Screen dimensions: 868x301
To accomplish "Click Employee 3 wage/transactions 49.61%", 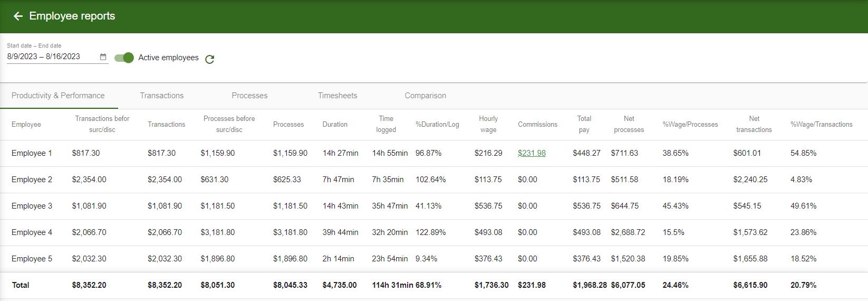I will 804,206.
